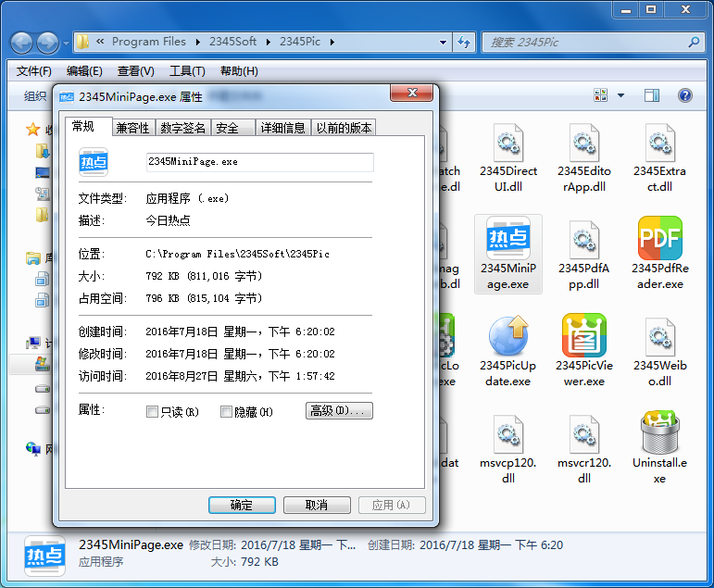Image resolution: width=714 pixels, height=588 pixels.
Task: Open the view options dropdown arrow
Action: coord(620,95)
